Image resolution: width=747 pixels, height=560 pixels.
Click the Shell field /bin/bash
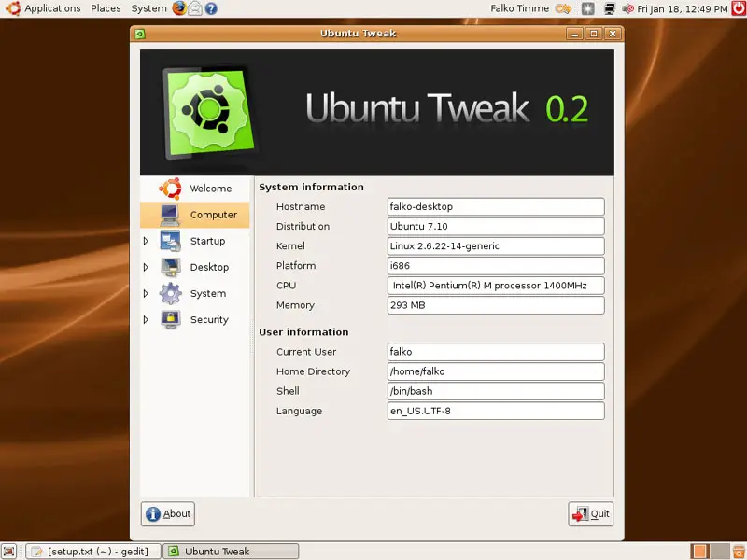click(496, 391)
